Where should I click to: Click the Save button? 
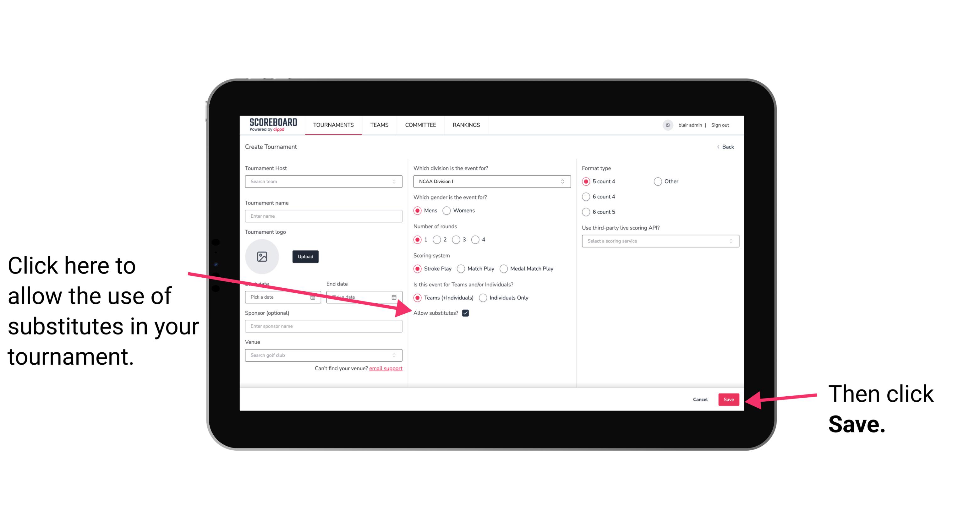pos(728,399)
